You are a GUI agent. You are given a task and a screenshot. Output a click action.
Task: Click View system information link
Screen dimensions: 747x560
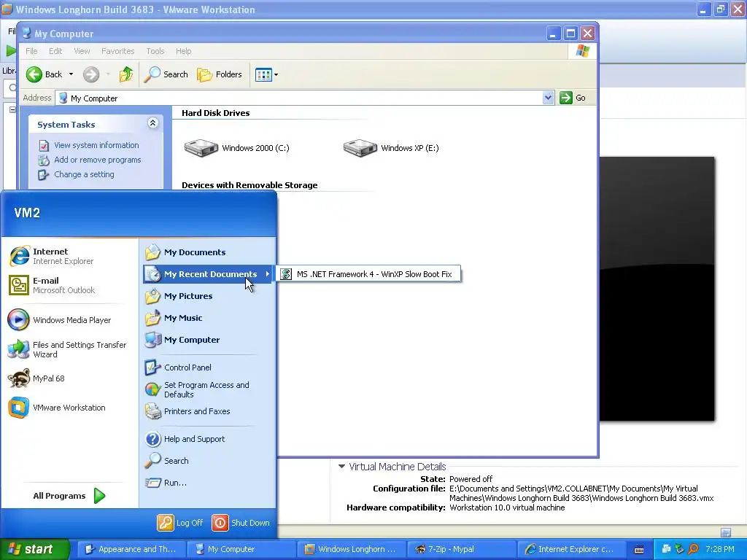tap(96, 145)
